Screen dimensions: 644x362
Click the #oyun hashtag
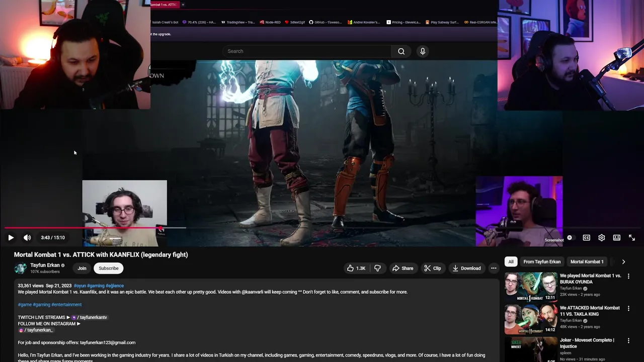tap(79, 286)
